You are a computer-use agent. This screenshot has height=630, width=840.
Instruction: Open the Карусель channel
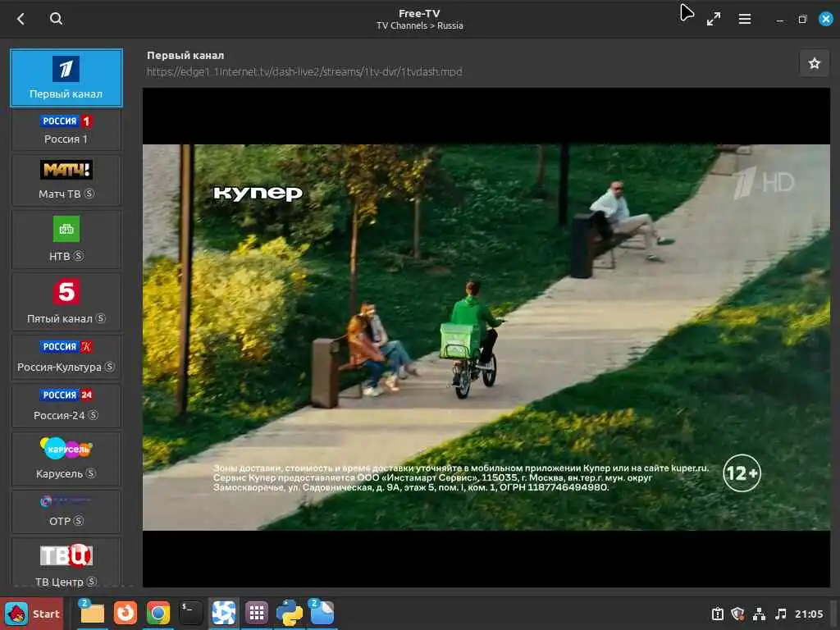tap(66, 459)
